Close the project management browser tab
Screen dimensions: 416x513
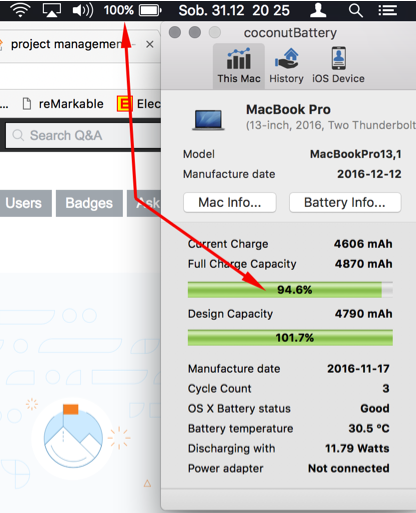coord(150,44)
